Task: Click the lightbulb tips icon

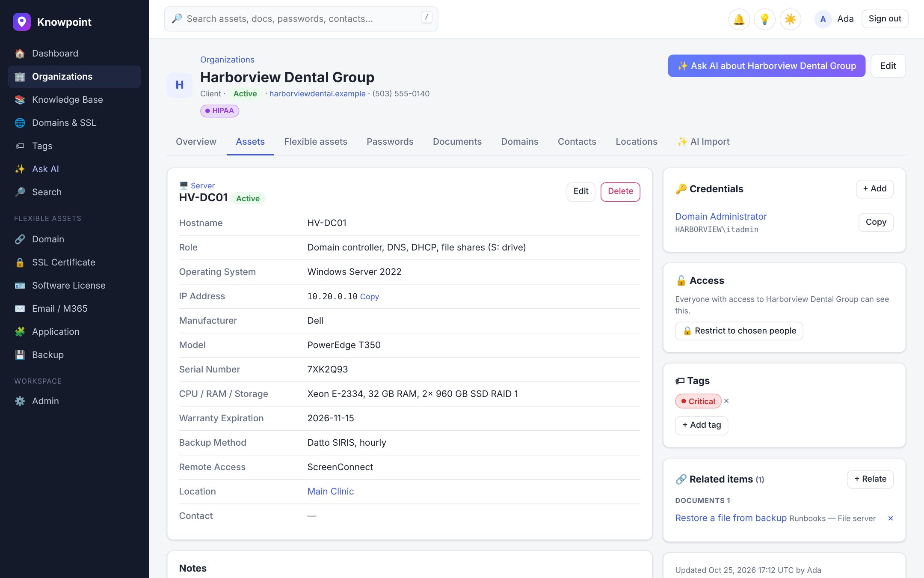Action: click(x=764, y=19)
